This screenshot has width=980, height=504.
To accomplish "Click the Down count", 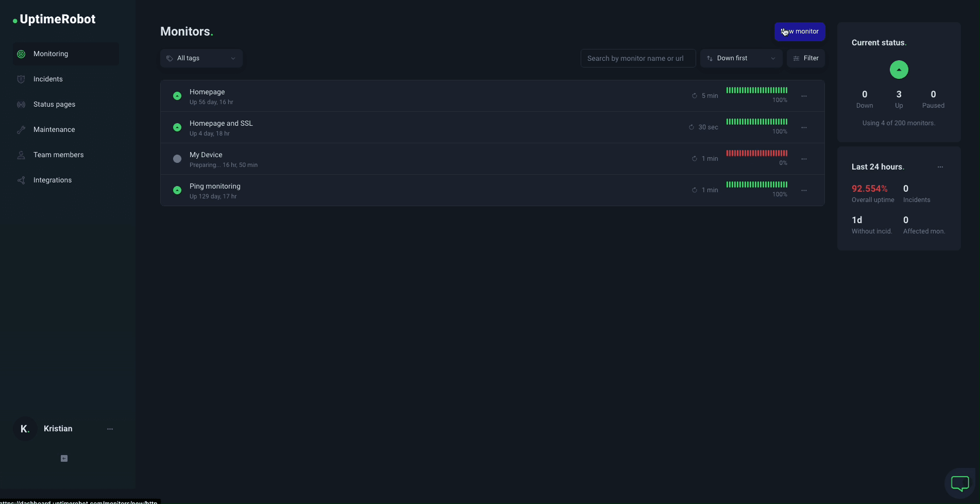I will coord(865,94).
